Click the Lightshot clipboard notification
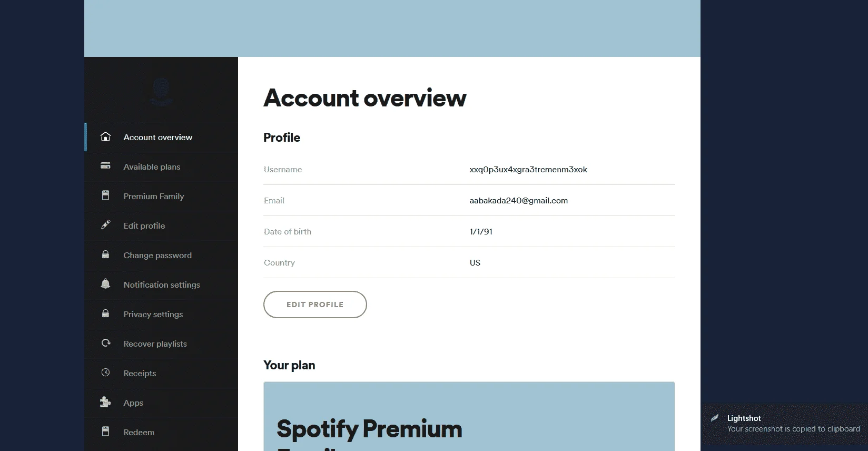This screenshot has width=868, height=451. (x=785, y=424)
